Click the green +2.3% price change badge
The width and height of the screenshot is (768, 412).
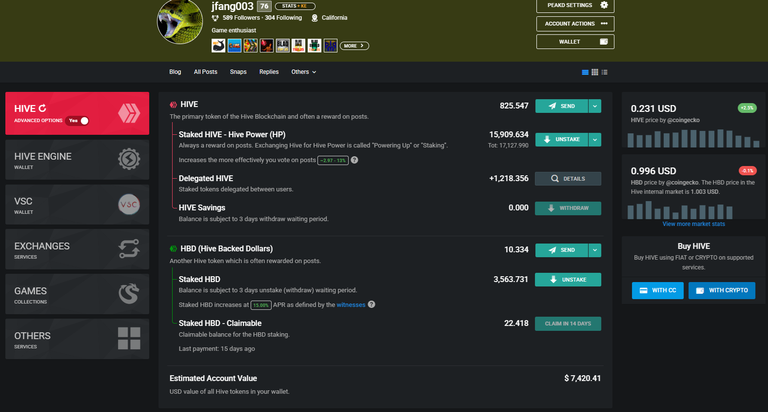click(747, 108)
